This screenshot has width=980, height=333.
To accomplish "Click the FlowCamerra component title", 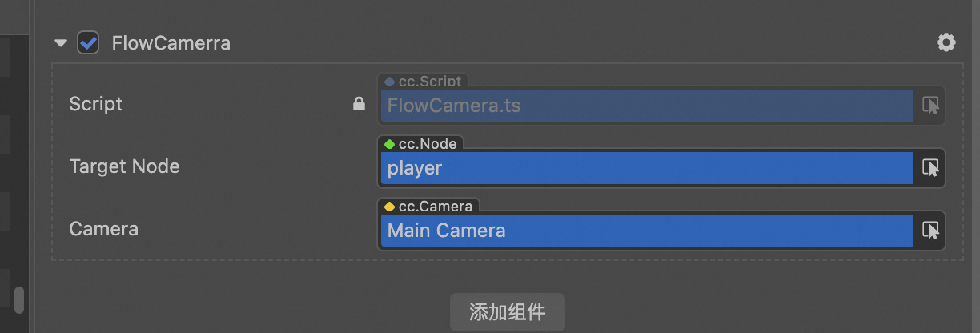I will point(171,43).
